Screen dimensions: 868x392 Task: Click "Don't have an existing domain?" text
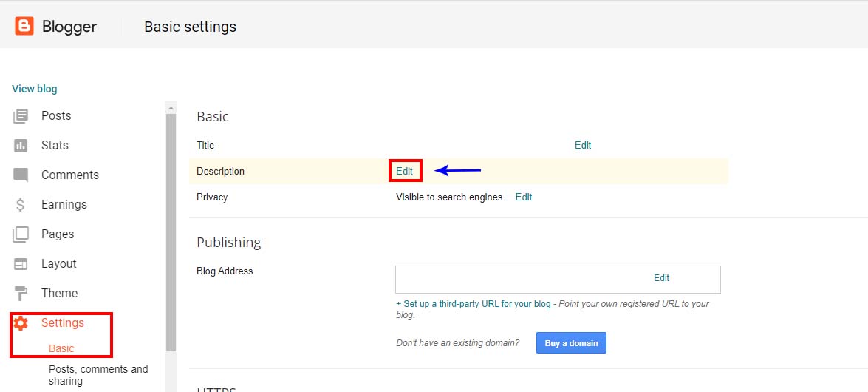click(458, 342)
